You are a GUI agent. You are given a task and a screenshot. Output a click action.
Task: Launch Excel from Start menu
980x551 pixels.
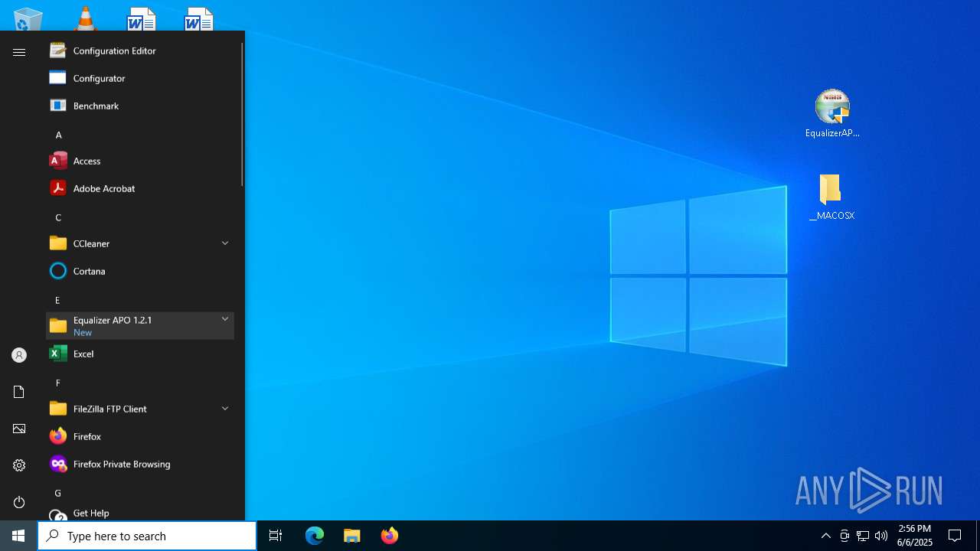140,354
